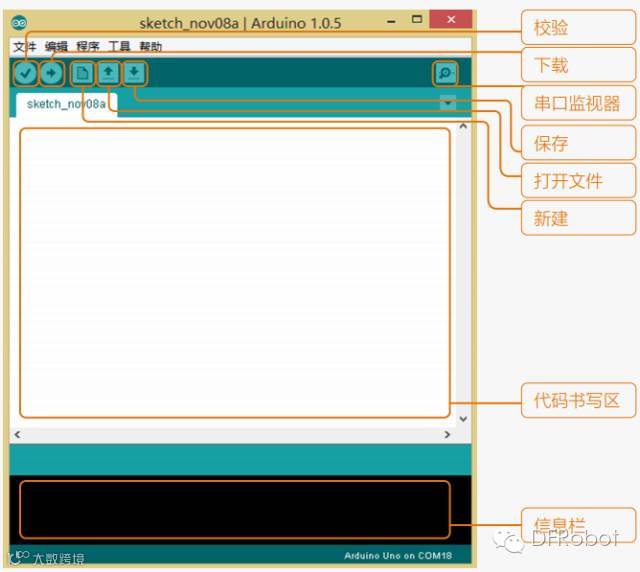Click the vertical scrollbar down arrow
Image resolution: width=640 pixels, height=572 pixels.
pyautogui.click(x=463, y=418)
